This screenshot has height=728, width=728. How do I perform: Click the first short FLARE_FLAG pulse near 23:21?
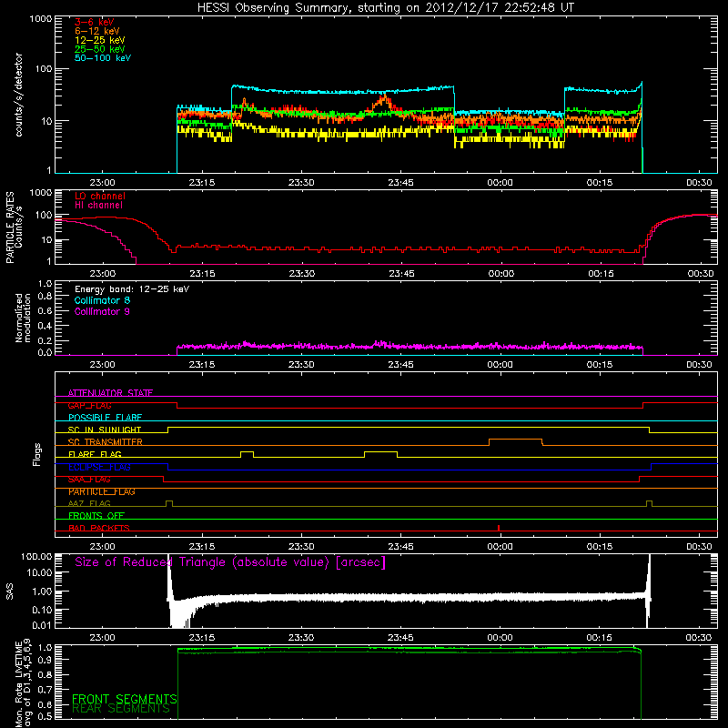247,453
